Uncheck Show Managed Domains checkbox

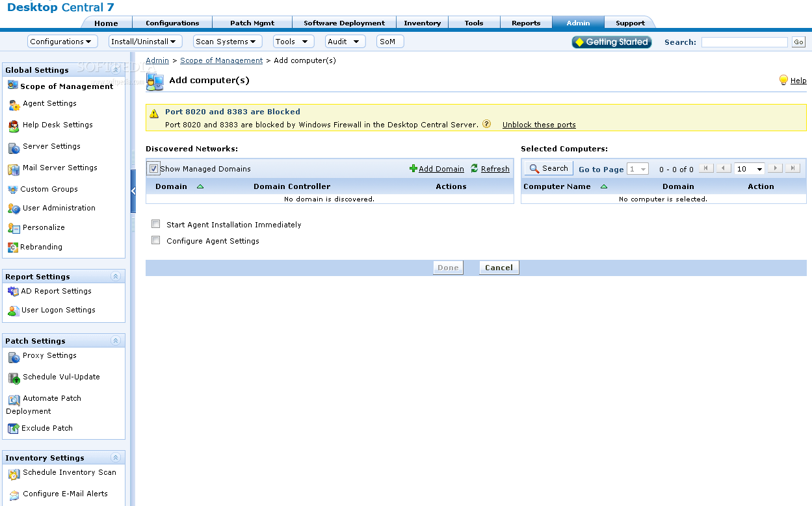click(x=153, y=169)
